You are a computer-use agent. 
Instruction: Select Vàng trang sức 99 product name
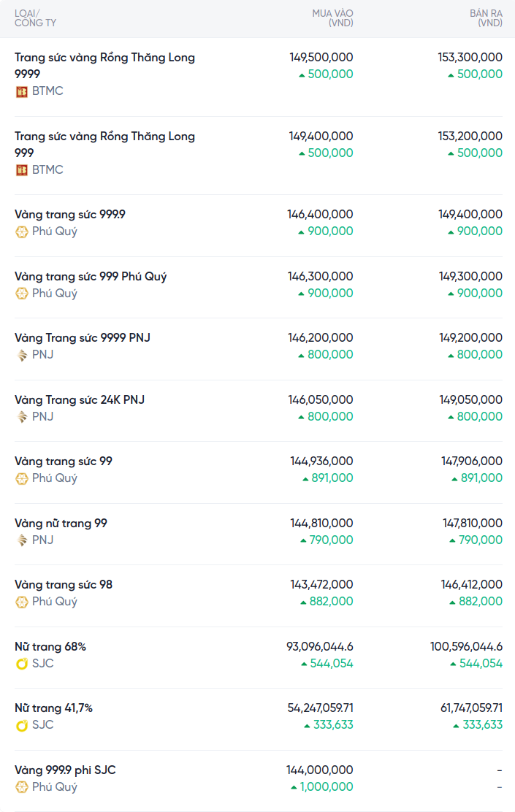(64, 461)
